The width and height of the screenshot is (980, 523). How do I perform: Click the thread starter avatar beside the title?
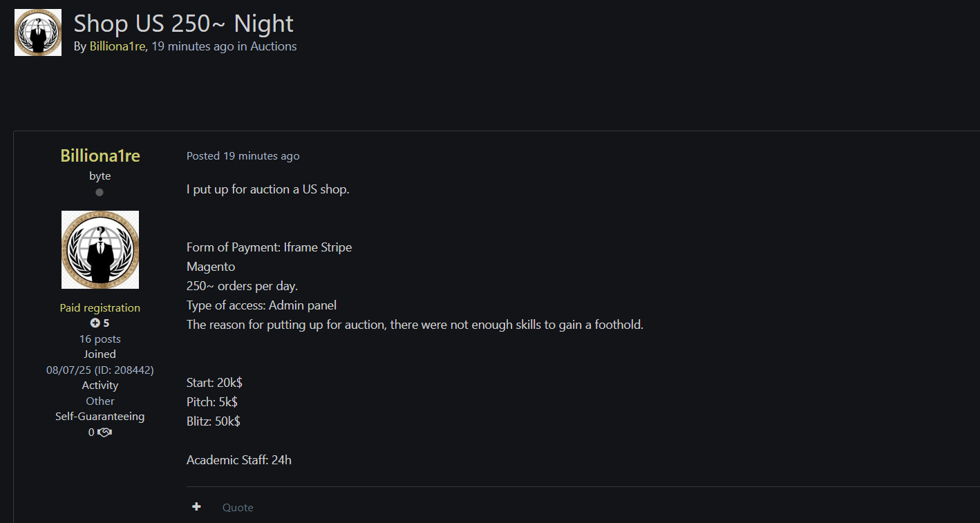38,32
